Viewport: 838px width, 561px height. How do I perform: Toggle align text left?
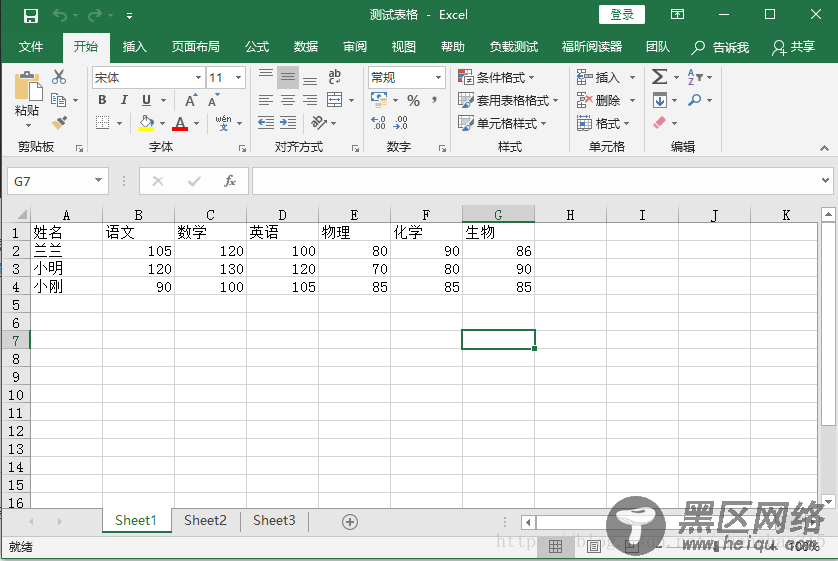[266, 100]
